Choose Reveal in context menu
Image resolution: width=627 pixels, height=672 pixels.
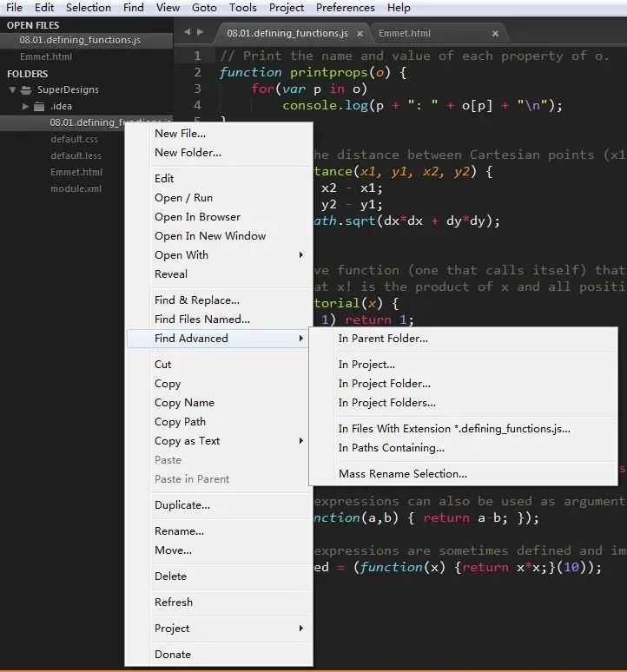219,273
